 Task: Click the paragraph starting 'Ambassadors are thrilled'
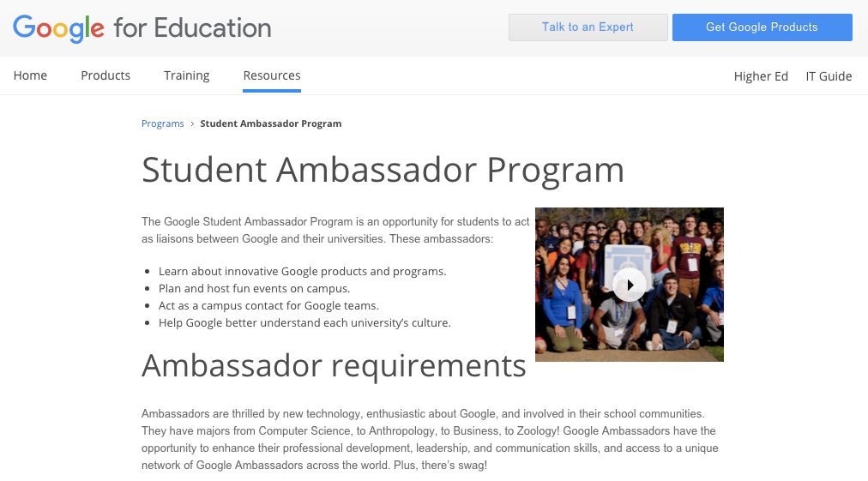tap(430, 440)
